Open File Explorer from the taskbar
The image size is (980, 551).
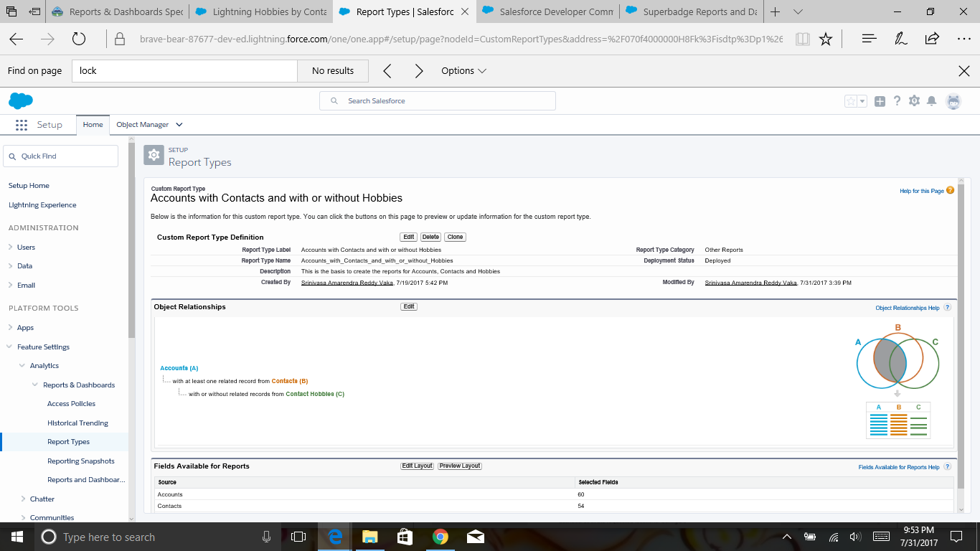point(369,537)
